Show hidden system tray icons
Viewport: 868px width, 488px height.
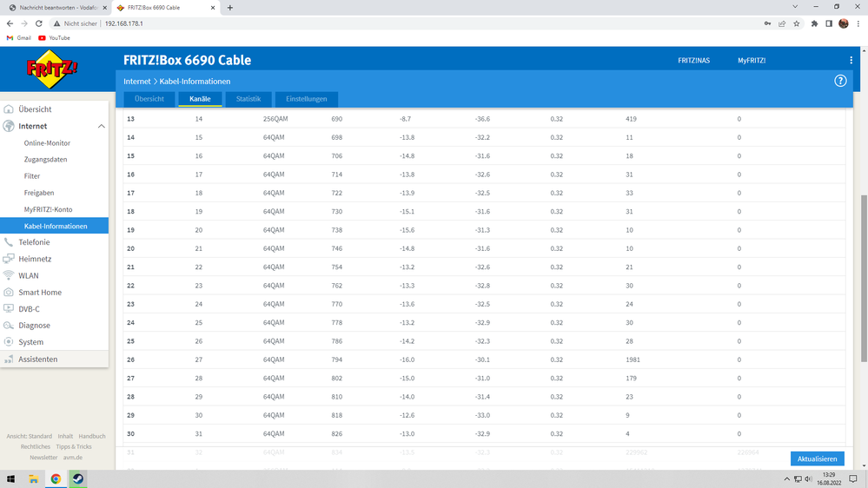(786, 479)
